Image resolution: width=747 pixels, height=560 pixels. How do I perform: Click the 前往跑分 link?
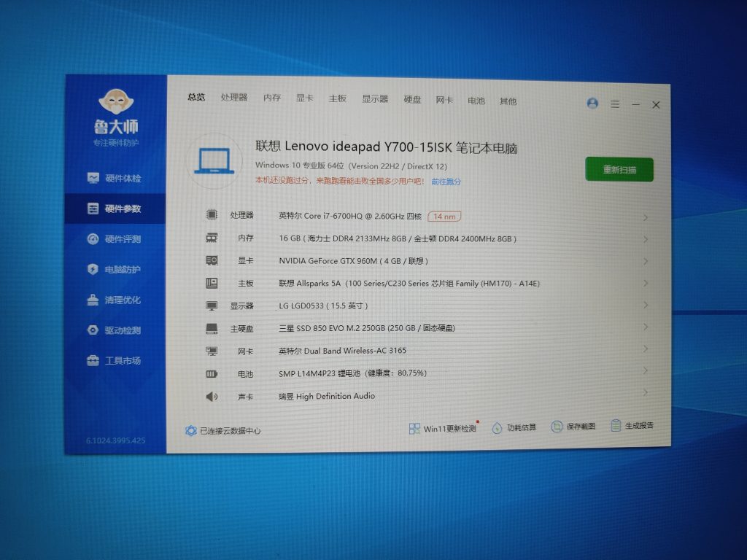[446, 182]
